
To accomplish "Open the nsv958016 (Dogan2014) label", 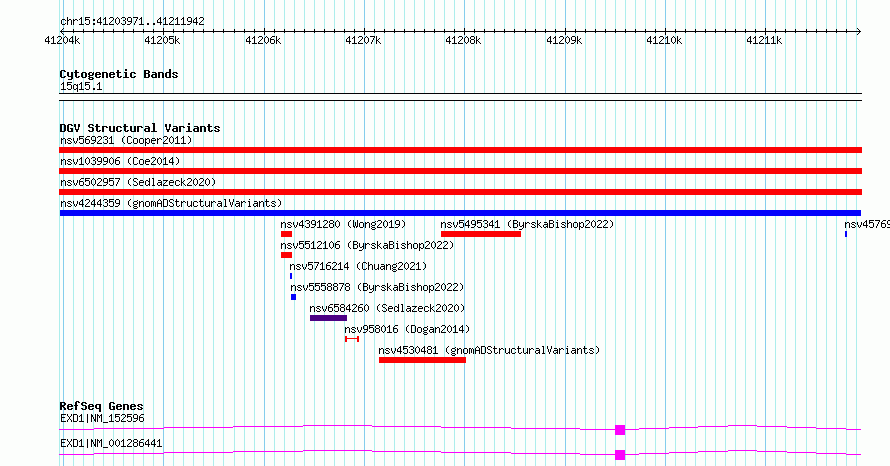I will (x=408, y=329).
